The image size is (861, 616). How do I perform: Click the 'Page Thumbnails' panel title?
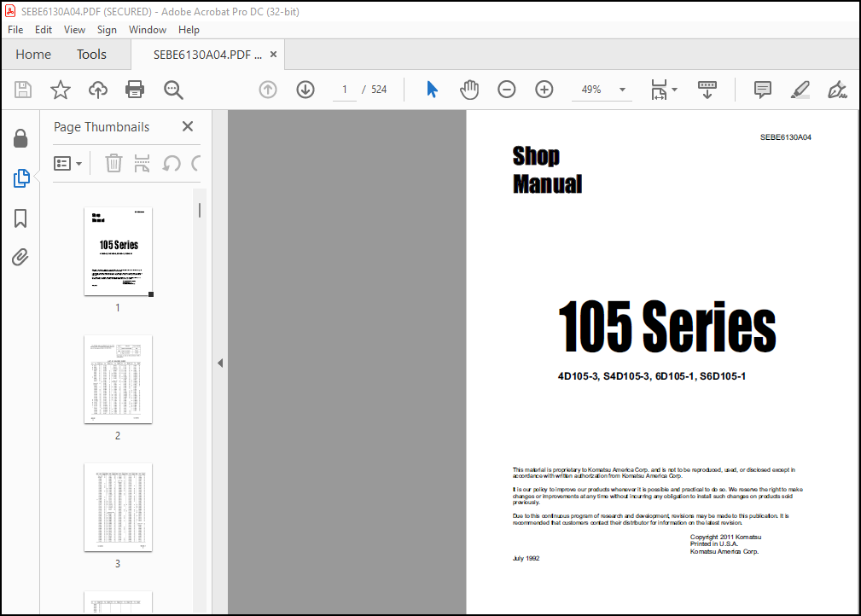102,127
